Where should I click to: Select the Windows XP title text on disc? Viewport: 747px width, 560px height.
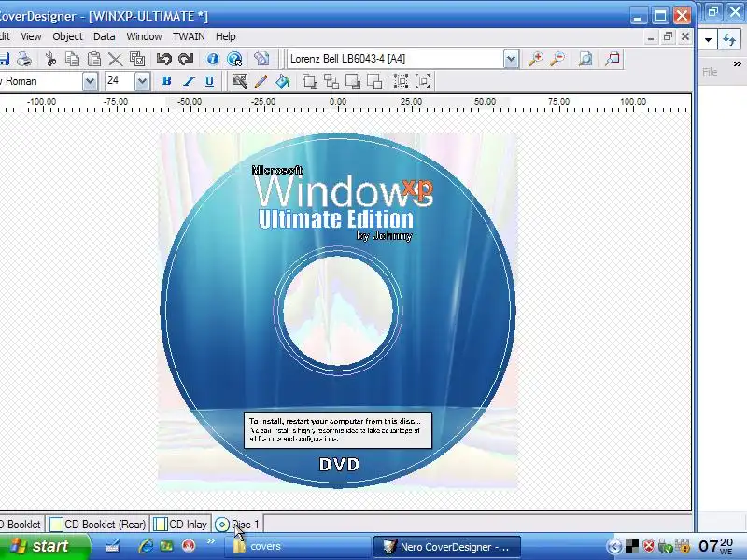point(344,191)
